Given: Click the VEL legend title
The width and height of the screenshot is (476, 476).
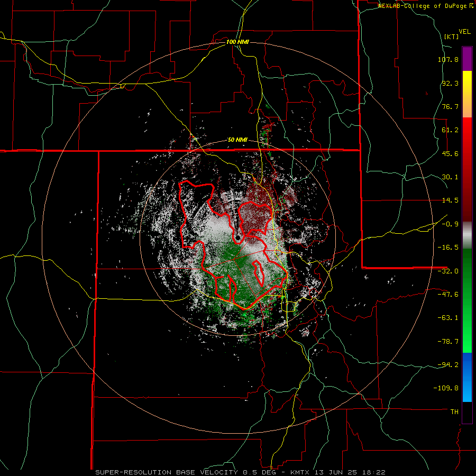Looking at the screenshot, I should pos(464,32).
